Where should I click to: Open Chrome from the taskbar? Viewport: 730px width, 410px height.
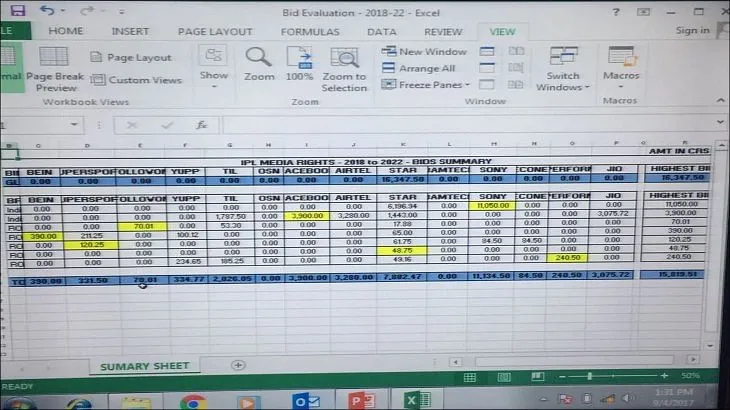(193, 401)
